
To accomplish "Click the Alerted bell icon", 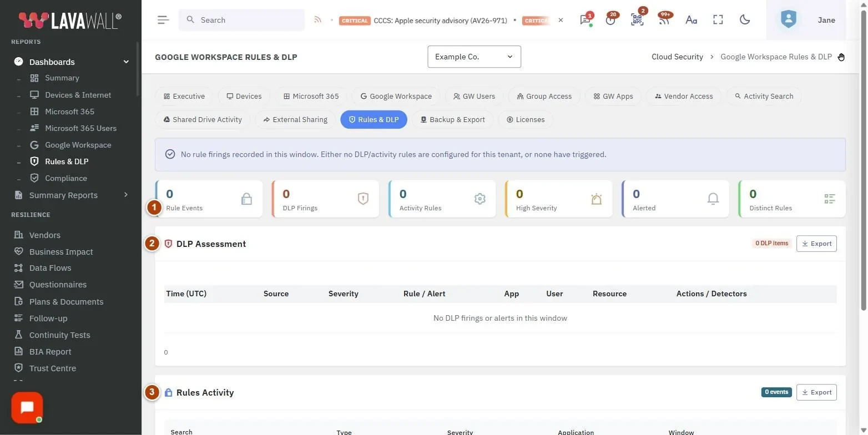I will pos(713,199).
